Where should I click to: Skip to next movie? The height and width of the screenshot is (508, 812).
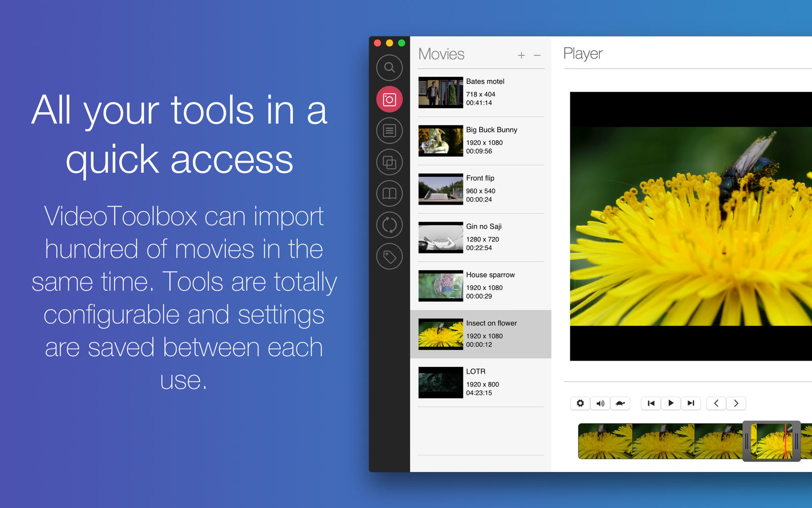pos(691,403)
